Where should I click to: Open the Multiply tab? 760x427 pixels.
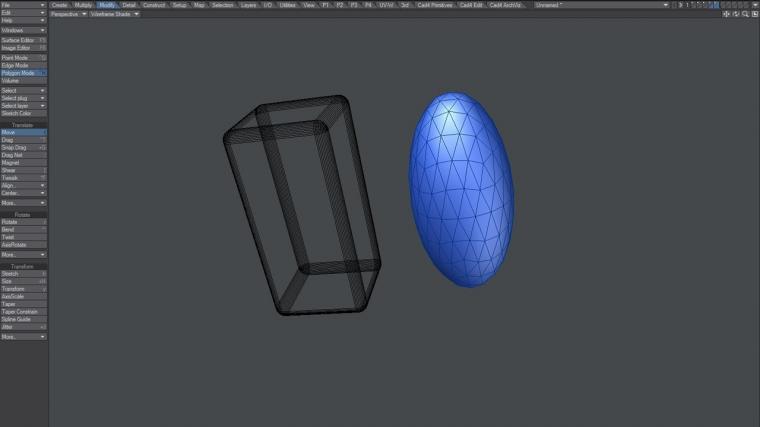pyautogui.click(x=83, y=5)
